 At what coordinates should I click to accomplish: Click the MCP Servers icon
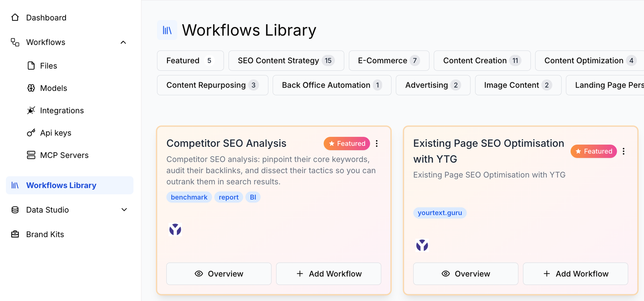point(31,155)
